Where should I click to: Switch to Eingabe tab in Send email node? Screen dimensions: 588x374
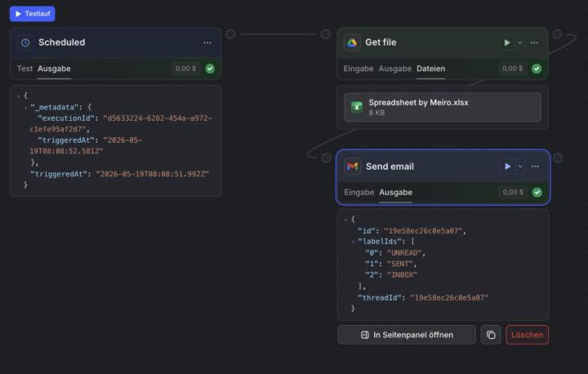359,193
